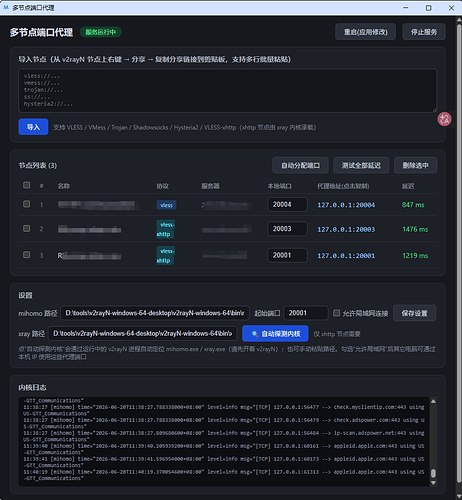Click the vless-xhttp badge in row 2
462x500 pixels.
pyautogui.click(x=166, y=229)
